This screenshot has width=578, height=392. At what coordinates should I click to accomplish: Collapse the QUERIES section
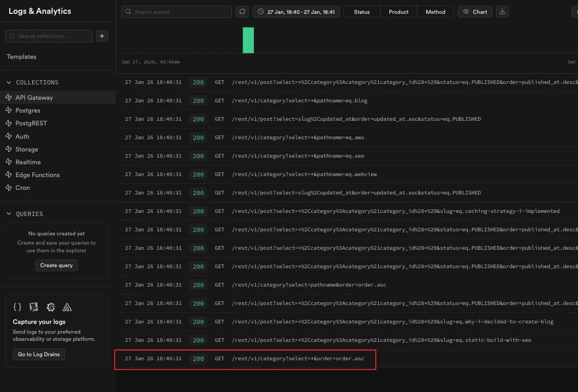coord(9,214)
